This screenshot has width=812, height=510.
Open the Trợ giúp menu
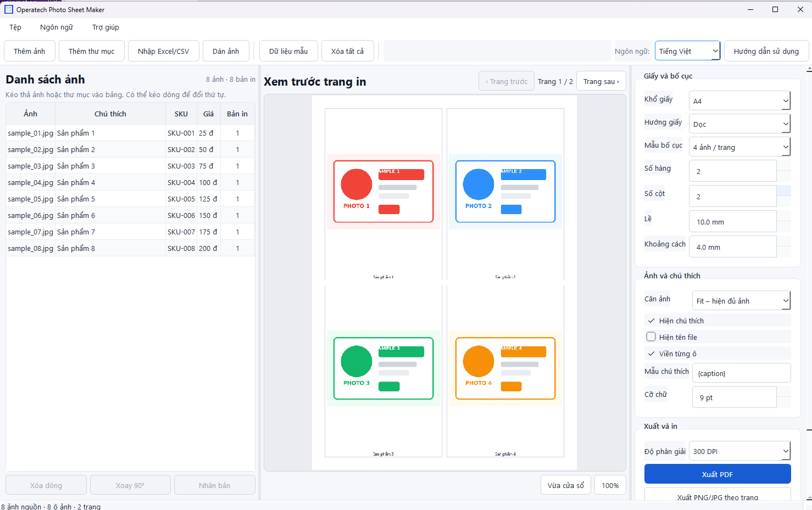105,27
